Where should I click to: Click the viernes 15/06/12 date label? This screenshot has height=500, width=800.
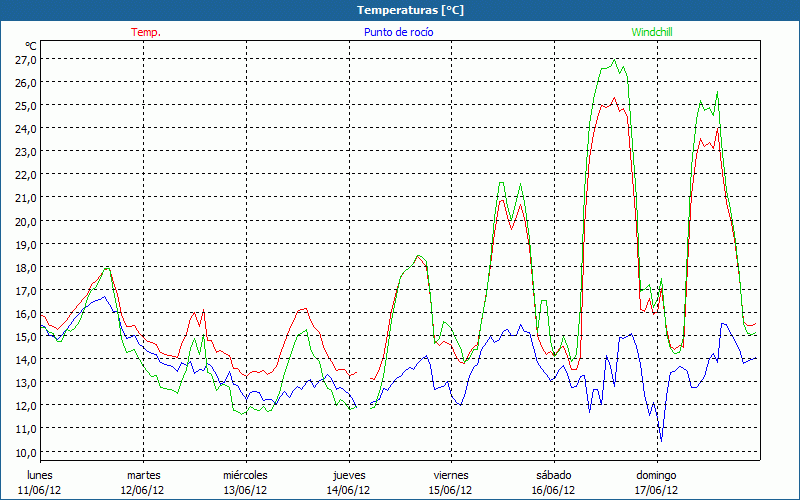tap(451, 482)
